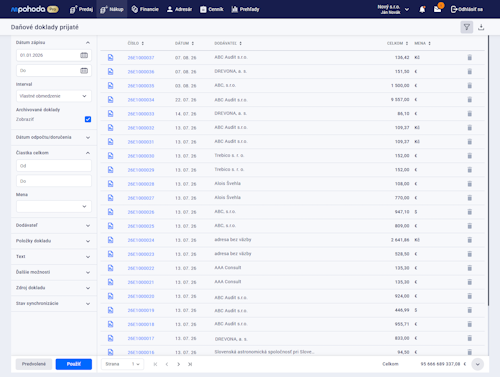Open the Financie menu

(x=145, y=9)
